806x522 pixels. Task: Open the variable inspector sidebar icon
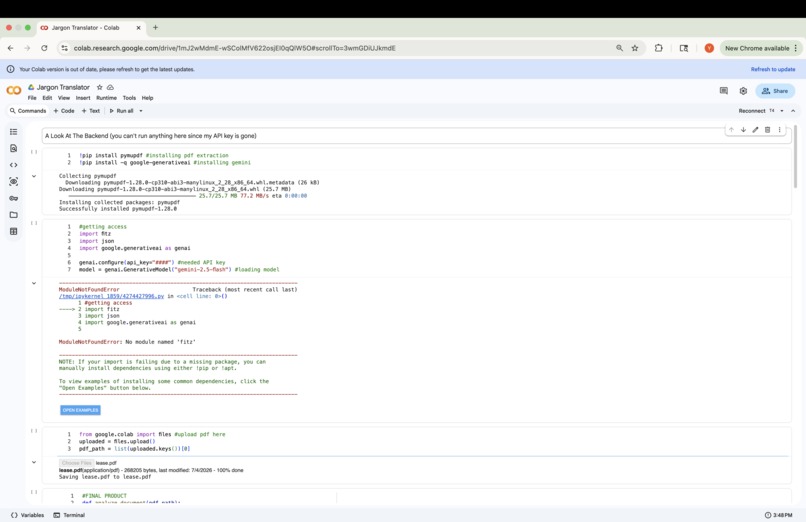pyautogui.click(x=14, y=181)
